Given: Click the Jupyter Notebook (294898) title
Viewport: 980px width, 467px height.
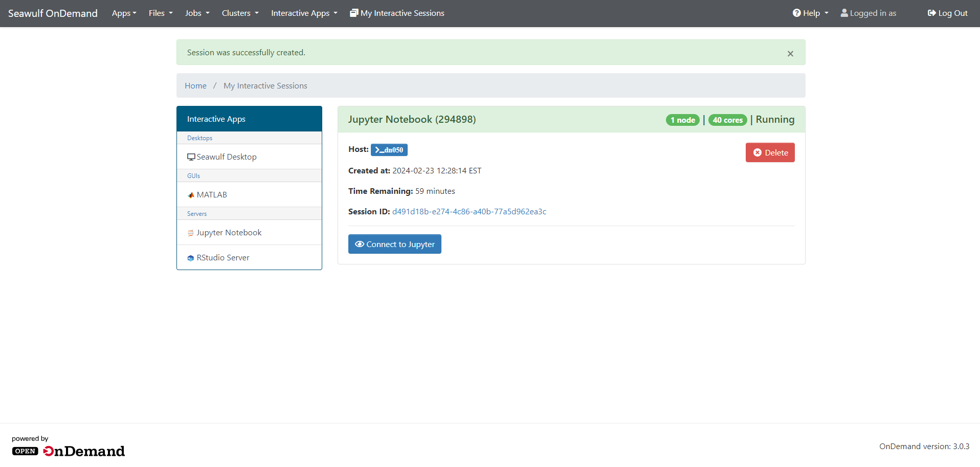Looking at the screenshot, I should click(x=412, y=119).
